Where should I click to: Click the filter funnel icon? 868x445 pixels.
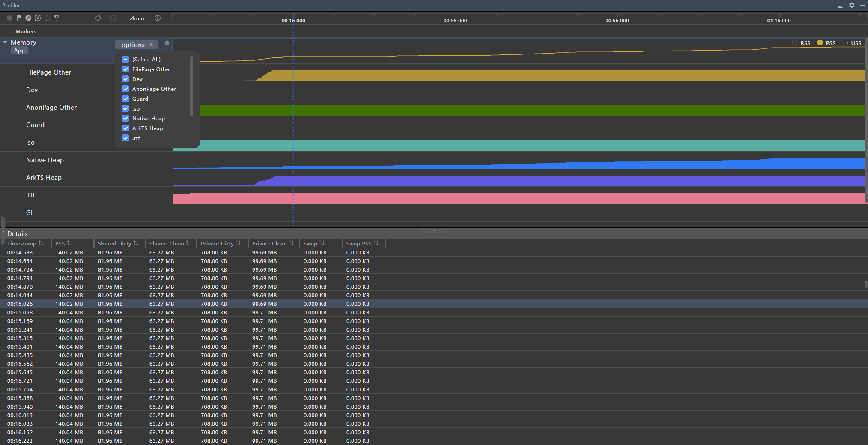(57, 18)
